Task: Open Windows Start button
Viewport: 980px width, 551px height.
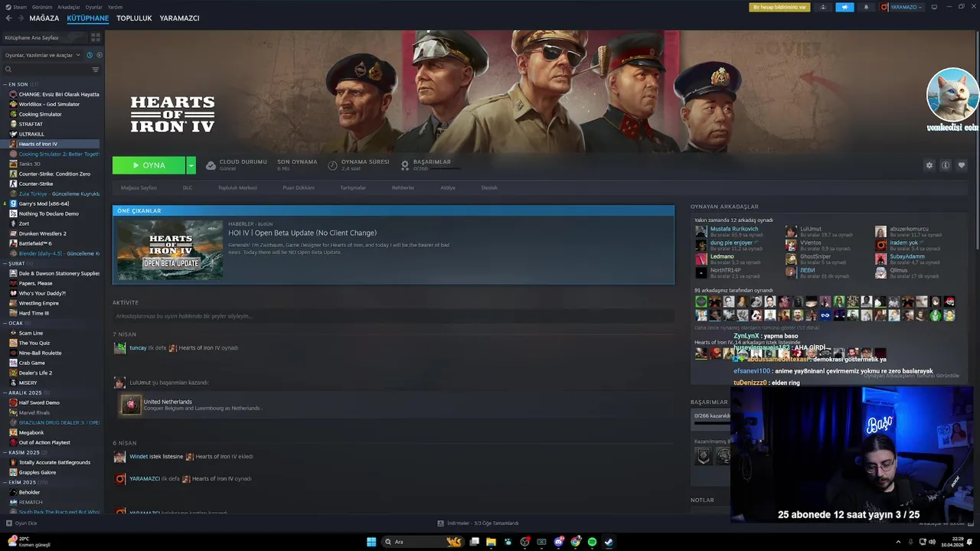Action: click(371, 542)
